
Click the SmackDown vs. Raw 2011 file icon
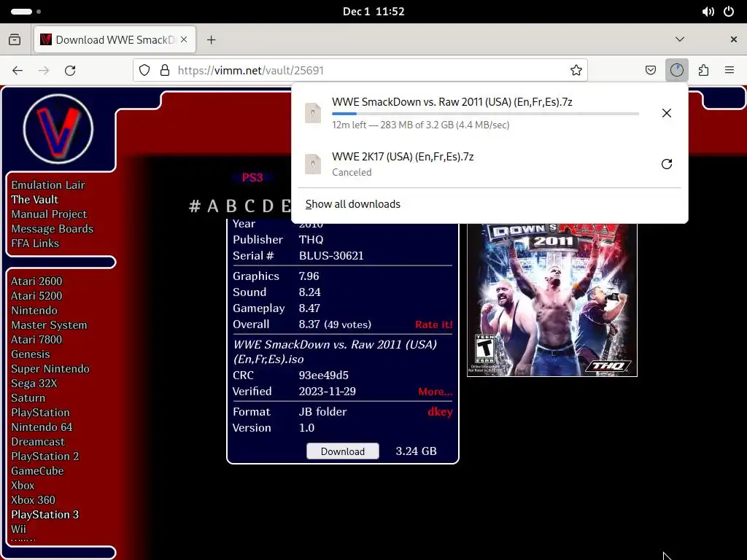click(313, 113)
